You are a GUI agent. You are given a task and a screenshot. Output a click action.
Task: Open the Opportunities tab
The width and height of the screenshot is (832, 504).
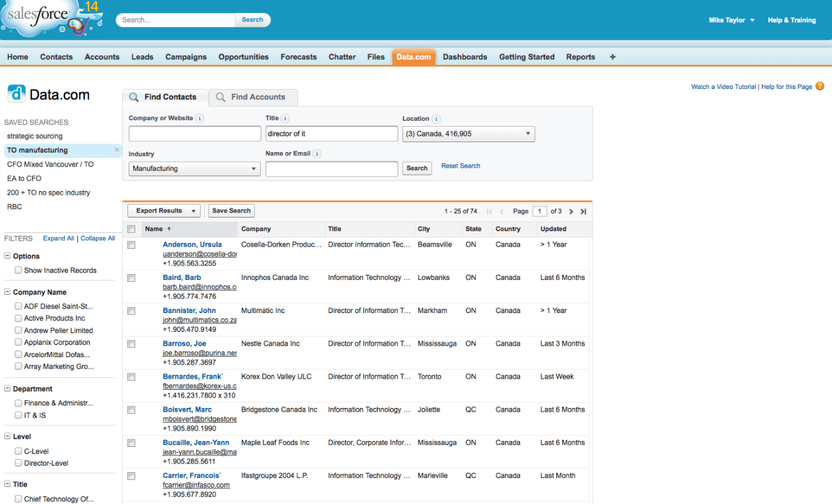point(244,57)
